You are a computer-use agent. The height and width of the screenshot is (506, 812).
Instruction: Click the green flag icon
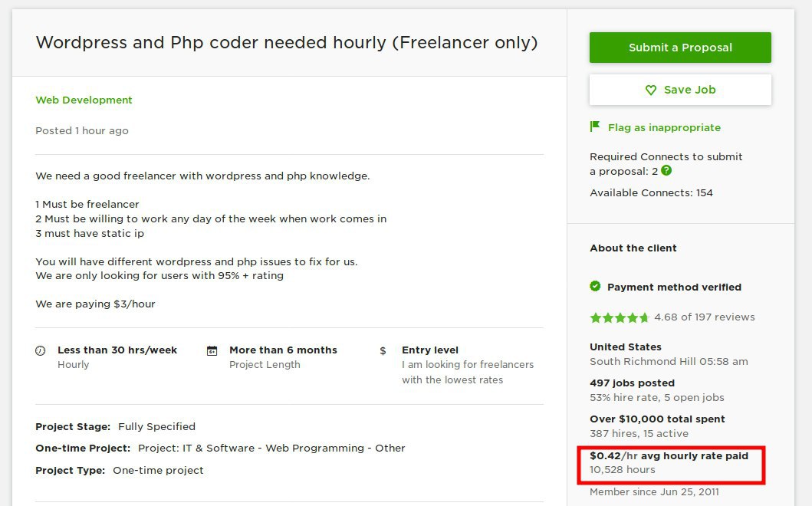pos(595,127)
